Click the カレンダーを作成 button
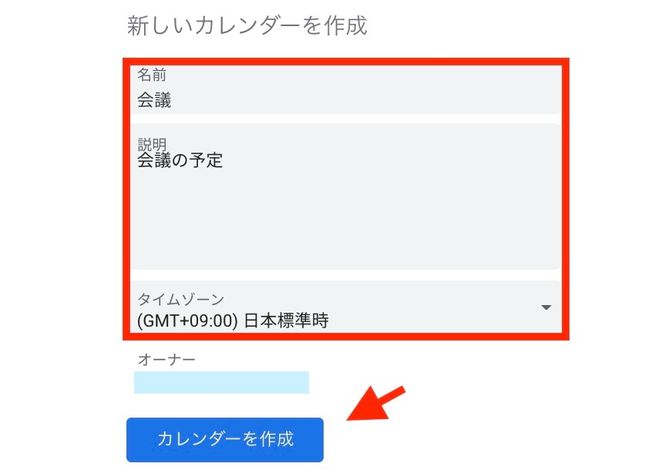This screenshot has height=473, width=672. coord(225,440)
